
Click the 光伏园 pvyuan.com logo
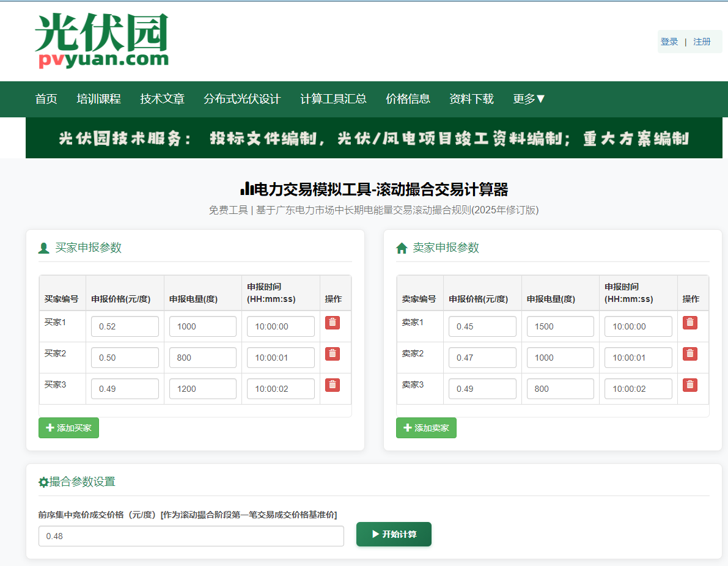pos(101,40)
